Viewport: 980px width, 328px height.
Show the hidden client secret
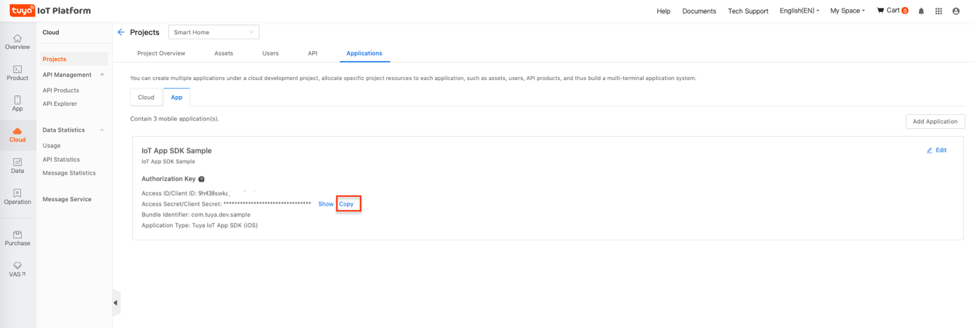tap(325, 204)
